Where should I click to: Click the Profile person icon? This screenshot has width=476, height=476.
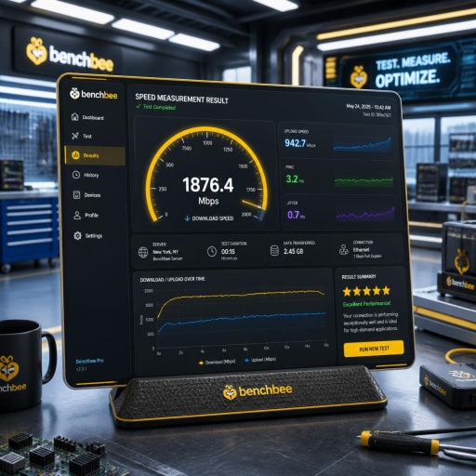point(77,215)
